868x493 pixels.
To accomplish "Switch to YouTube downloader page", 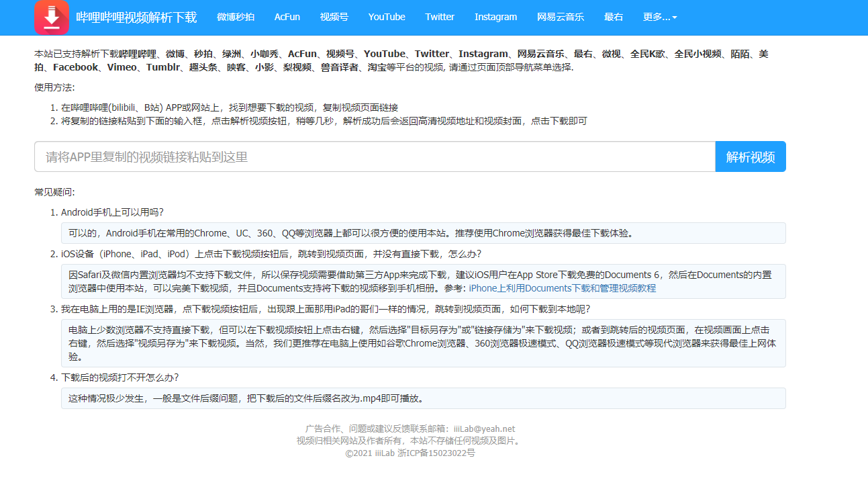I will pyautogui.click(x=387, y=17).
